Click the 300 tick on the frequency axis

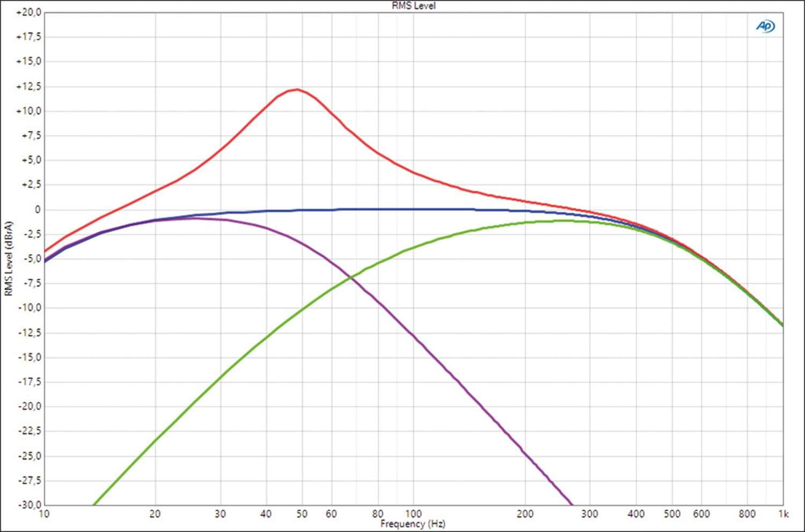click(x=589, y=514)
